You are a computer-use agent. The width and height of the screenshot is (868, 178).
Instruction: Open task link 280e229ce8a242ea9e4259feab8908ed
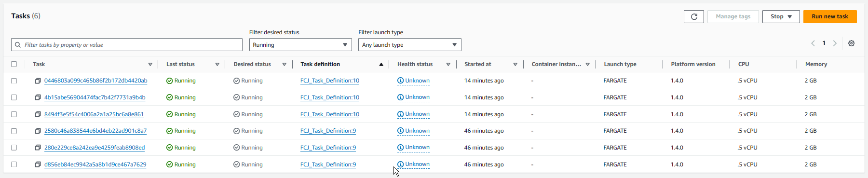pyautogui.click(x=95, y=148)
